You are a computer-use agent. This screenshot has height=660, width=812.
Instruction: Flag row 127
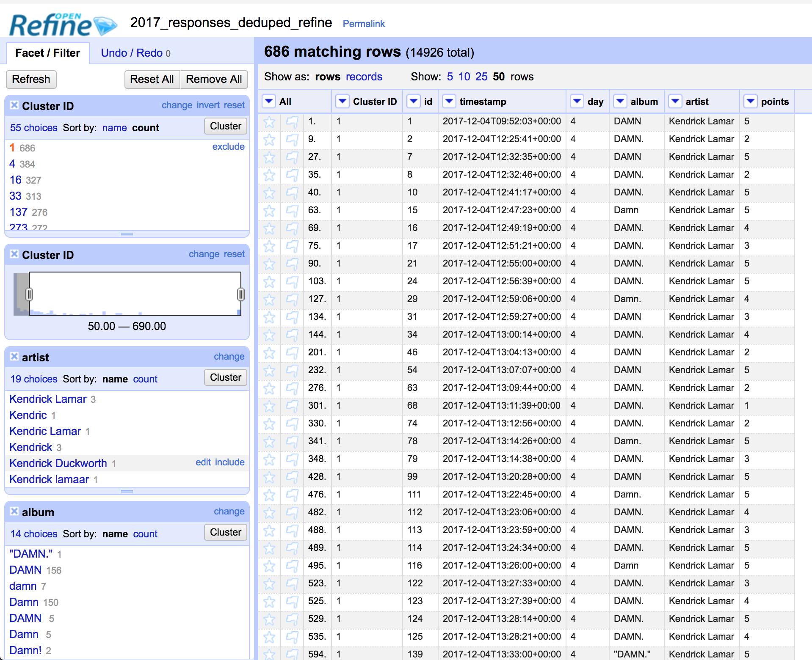[x=292, y=300]
